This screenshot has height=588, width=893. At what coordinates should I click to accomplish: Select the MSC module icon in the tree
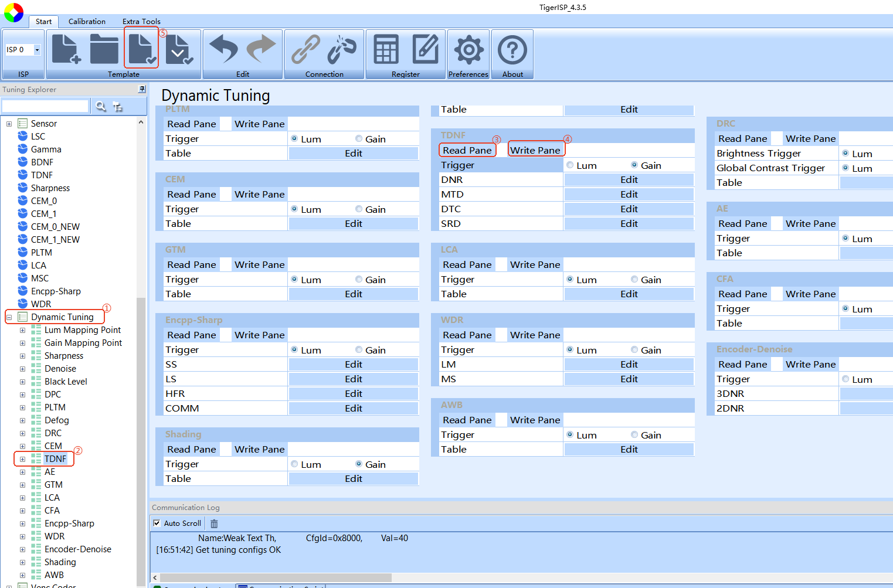23,278
